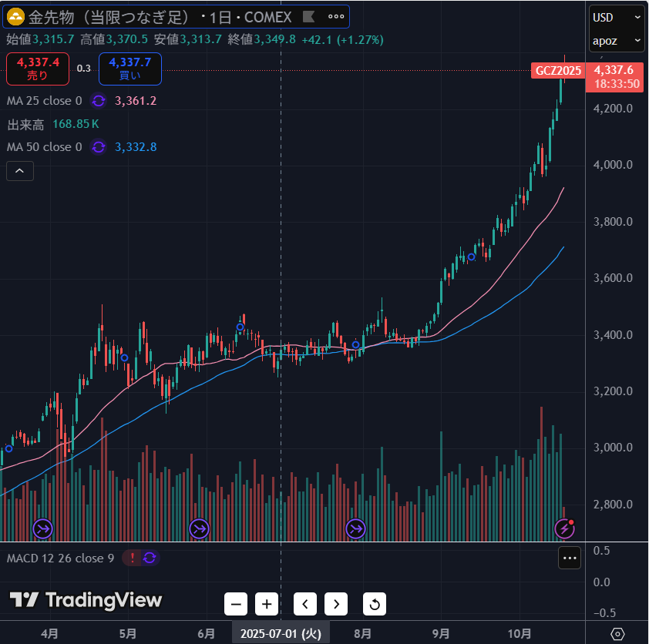Click the red 売り sell button
Viewport: 649px width, 644px height.
click(x=37, y=69)
